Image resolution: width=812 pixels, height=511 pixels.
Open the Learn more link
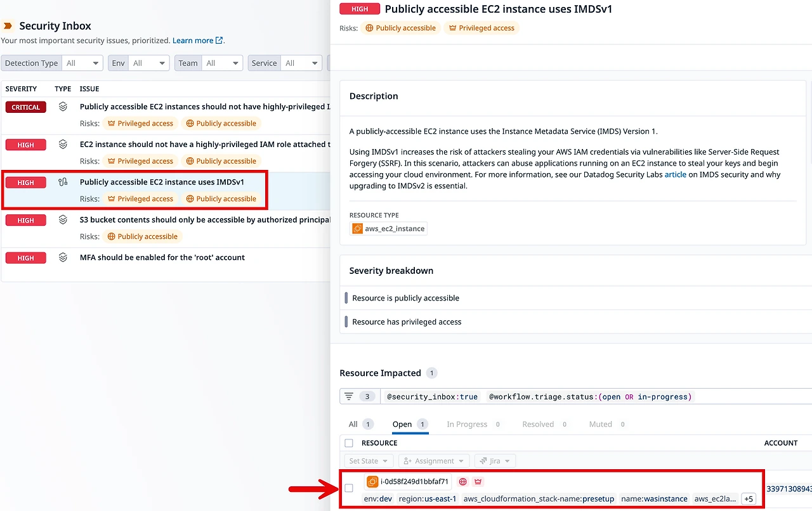click(x=193, y=40)
